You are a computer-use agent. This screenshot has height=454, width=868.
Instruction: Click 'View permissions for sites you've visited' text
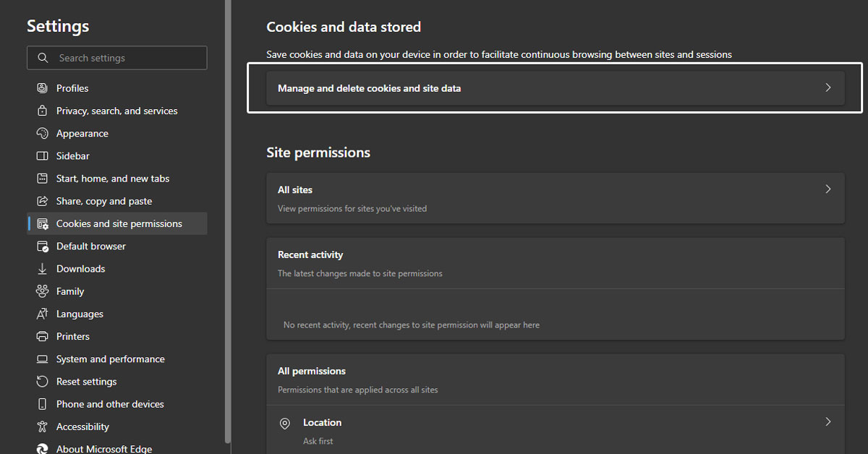click(x=352, y=208)
